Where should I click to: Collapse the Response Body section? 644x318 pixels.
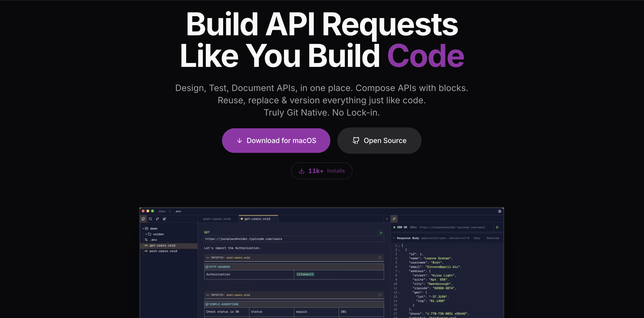click(x=394, y=238)
